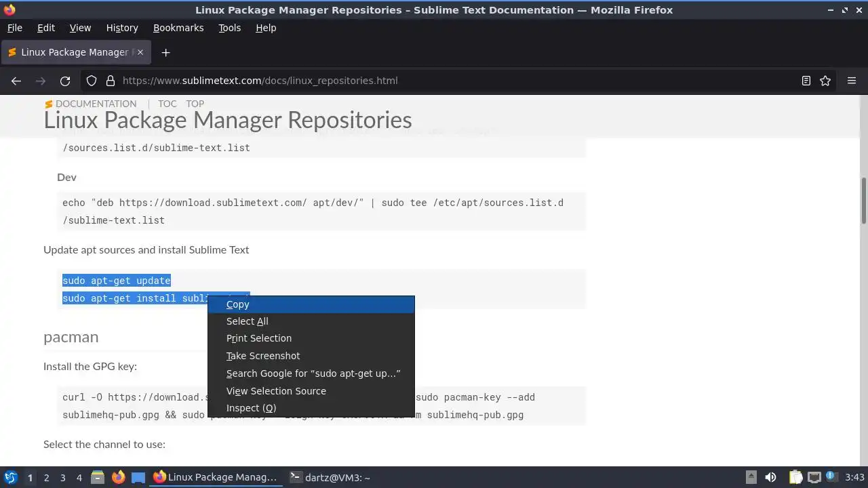868x488 pixels.
Task: Open the Bookmarks menu
Action: point(178,28)
